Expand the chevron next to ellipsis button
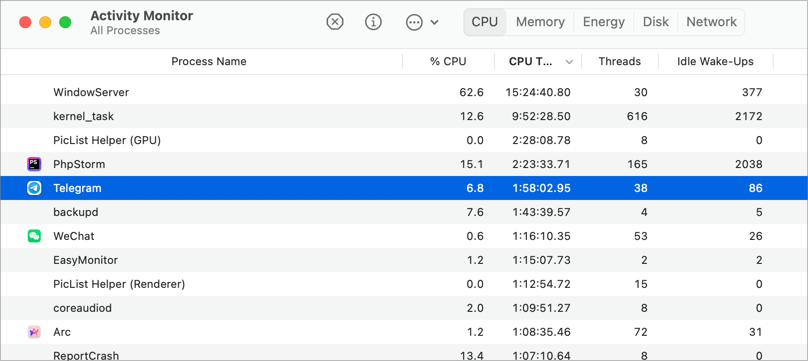Viewport: 808px width, 361px height. click(434, 22)
